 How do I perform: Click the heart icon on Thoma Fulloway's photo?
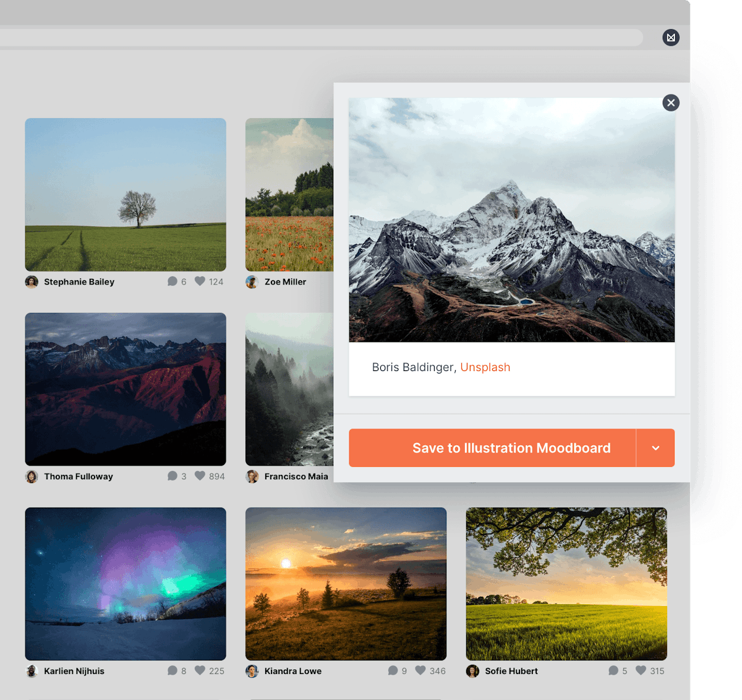coord(199,476)
